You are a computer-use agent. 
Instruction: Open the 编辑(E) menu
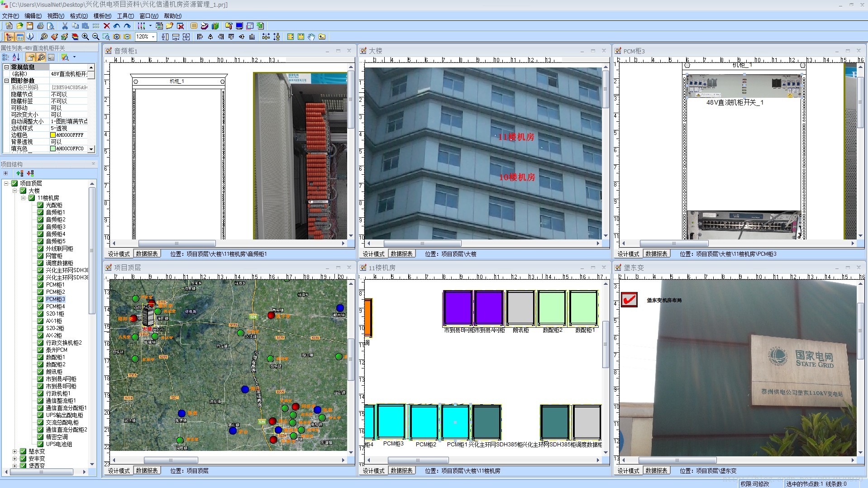click(33, 16)
